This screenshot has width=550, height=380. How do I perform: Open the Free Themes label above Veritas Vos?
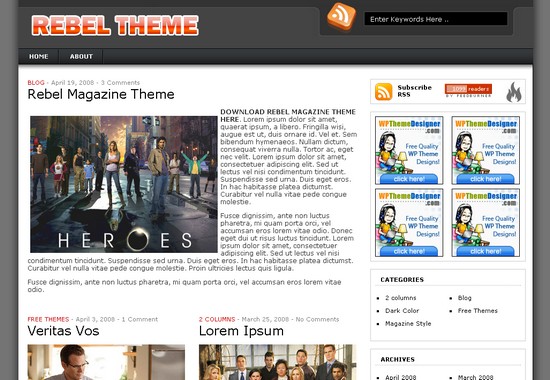(x=48, y=319)
